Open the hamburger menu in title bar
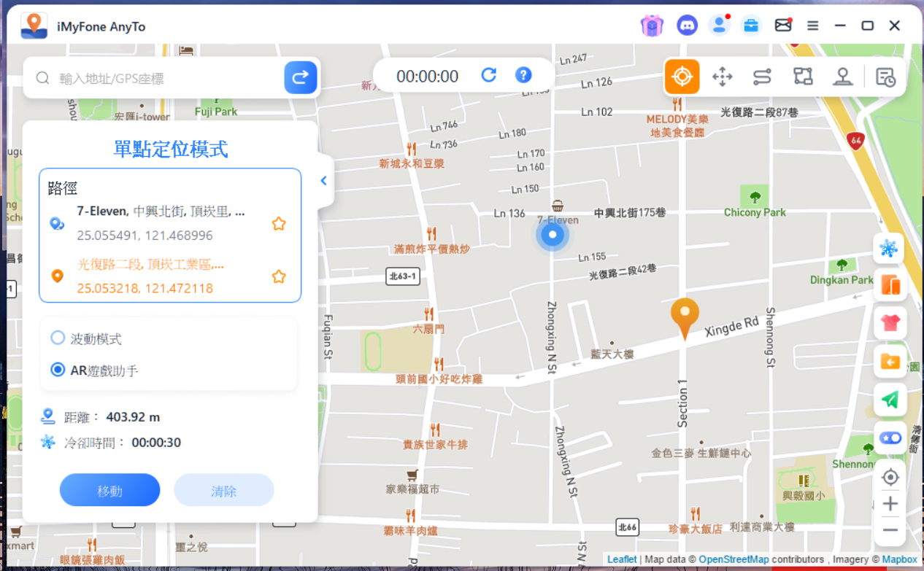Viewport: 924px width, 571px height. pyautogui.click(x=812, y=26)
